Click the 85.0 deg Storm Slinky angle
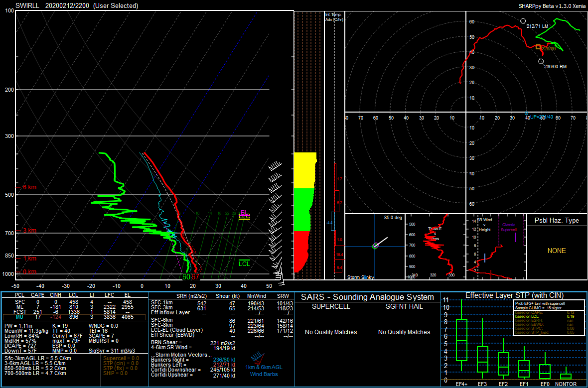This screenshot has width=588, height=388. click(393, 218)
